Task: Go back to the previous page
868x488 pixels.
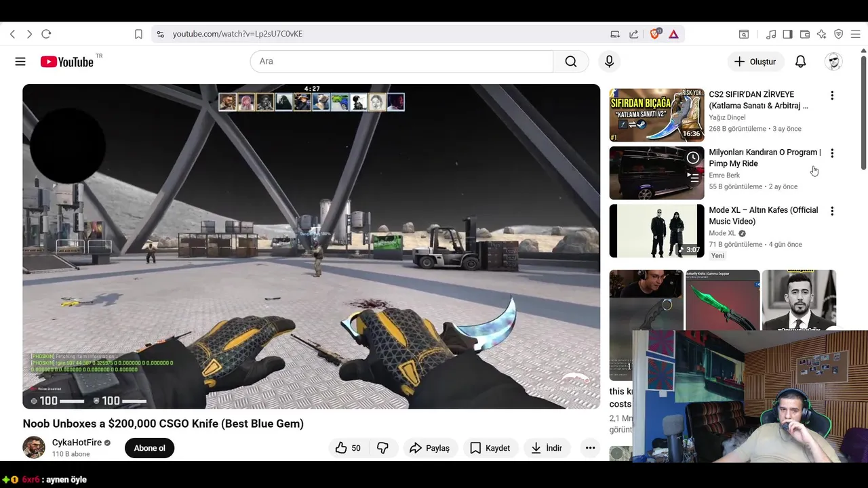Action: [12, 34]
